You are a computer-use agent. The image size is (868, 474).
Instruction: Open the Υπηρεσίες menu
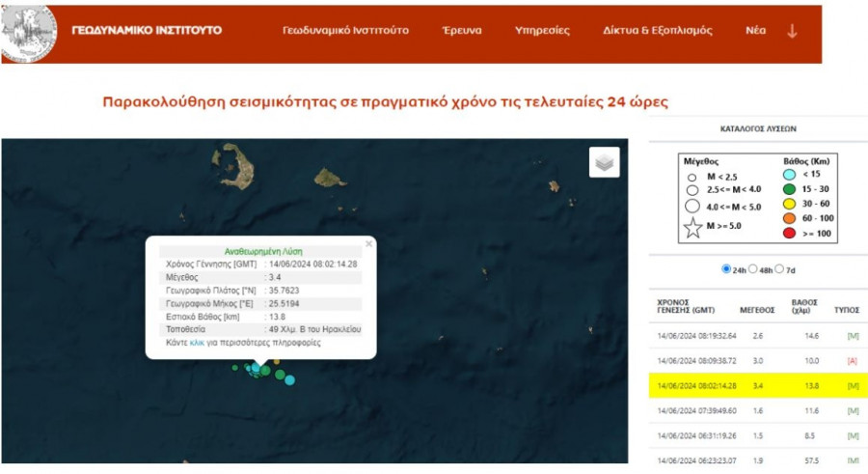tap(540, 31)
